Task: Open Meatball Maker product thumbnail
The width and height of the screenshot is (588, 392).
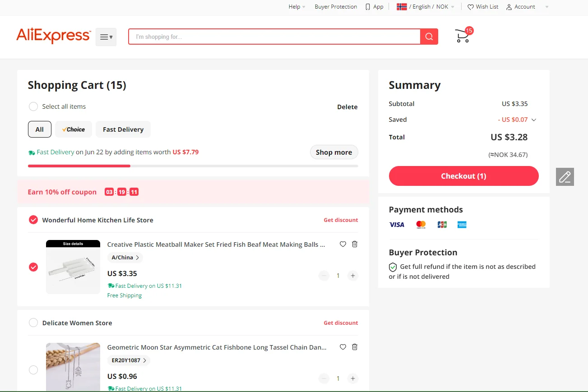Action: (73, 267)
